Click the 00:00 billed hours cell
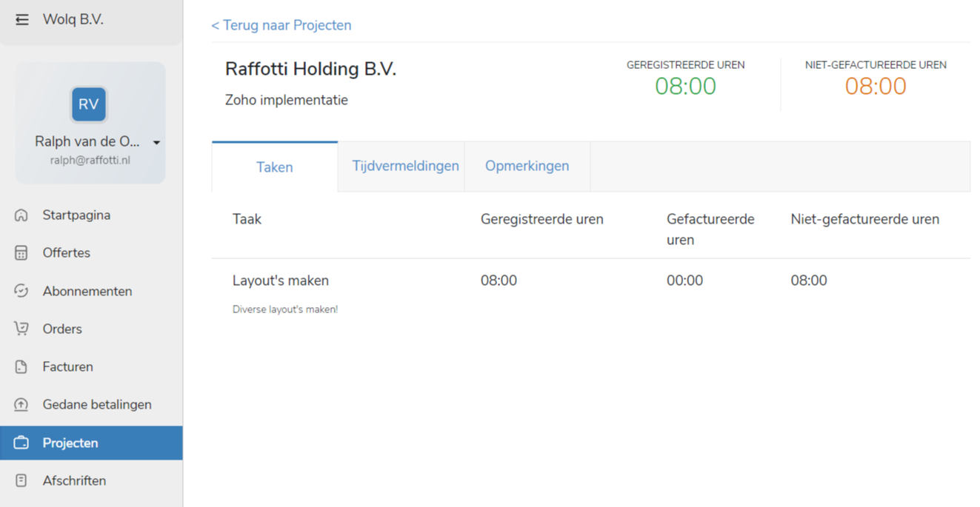The width and height of the screenshot is (980, 507). pos(684,281)
